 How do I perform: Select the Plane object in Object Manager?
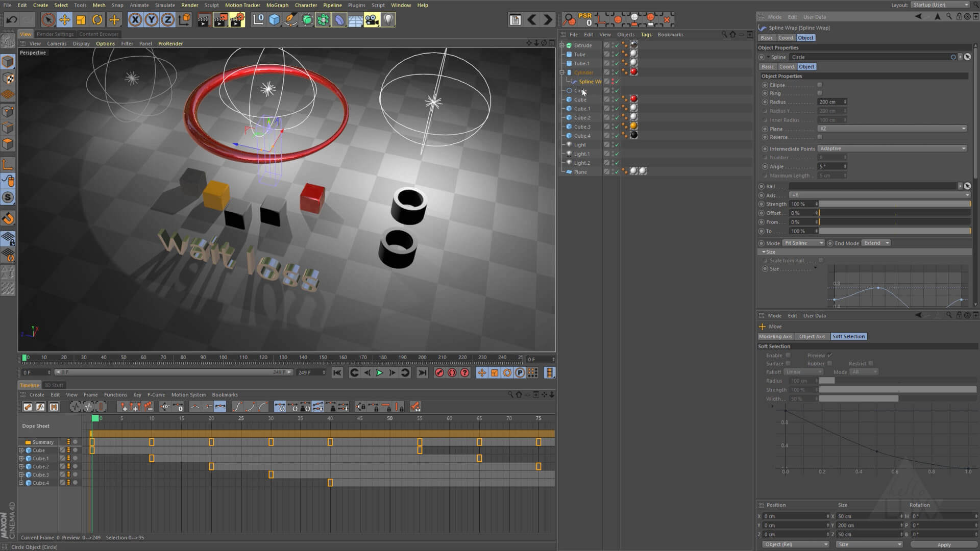580,172
